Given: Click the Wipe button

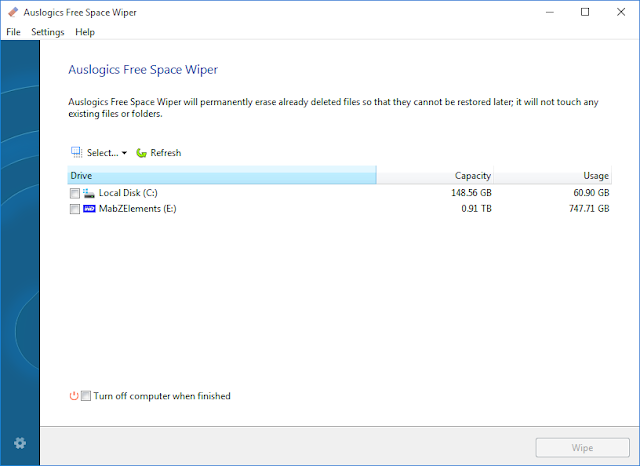Looking at the screenshot, I should (x=582, y=448).
